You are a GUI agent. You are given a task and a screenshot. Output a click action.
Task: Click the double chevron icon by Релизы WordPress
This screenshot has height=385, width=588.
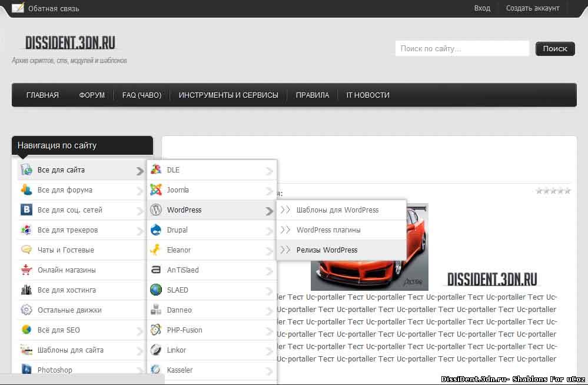click(285, 250)
